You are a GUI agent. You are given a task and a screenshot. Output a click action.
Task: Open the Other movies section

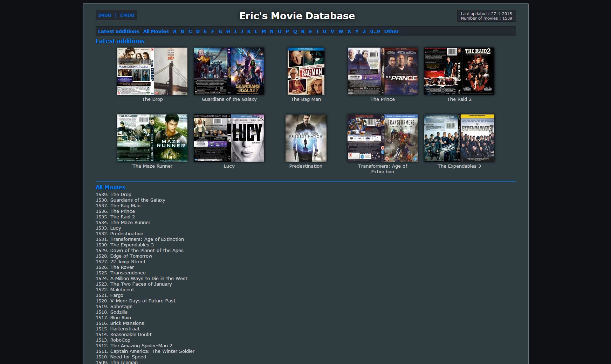391,31
